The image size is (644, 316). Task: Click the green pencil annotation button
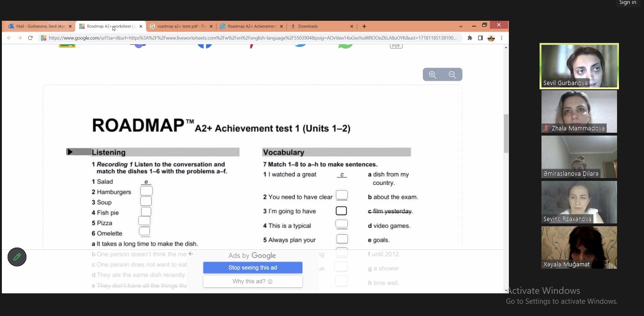click(x=17, y=257)
